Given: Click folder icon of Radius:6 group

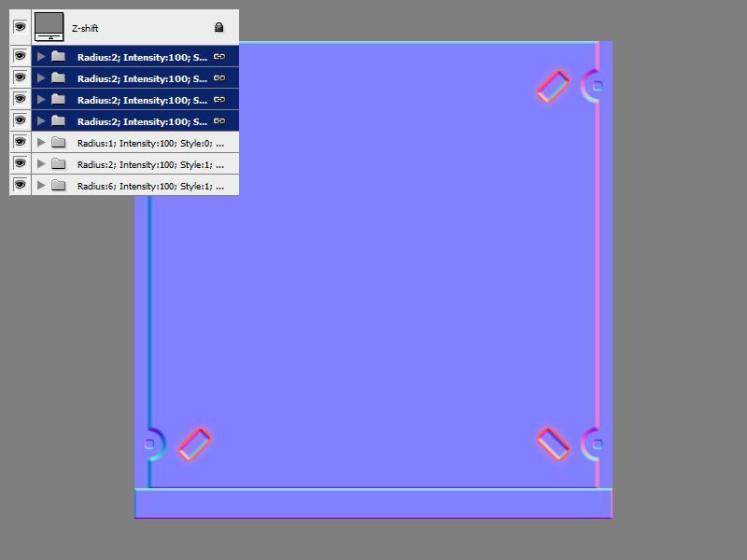Looking at the screenshot, I should click(x=58, y=185).
